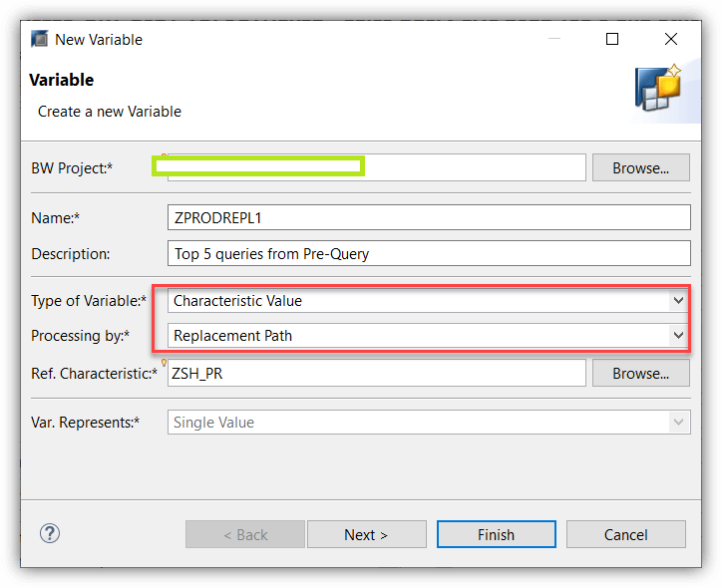
Task: Minimize the New Variable dialog
Action: point(554,39)
